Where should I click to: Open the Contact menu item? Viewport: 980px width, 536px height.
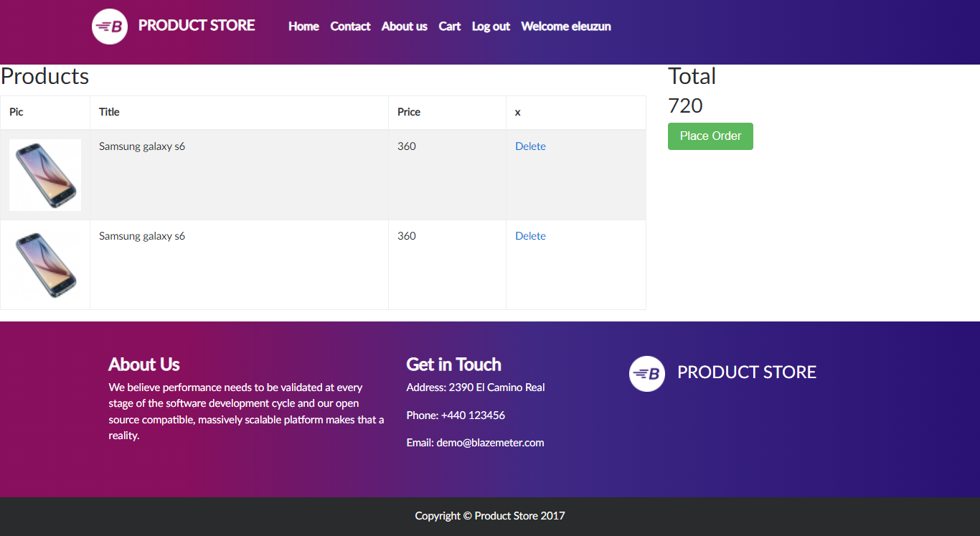350,27
